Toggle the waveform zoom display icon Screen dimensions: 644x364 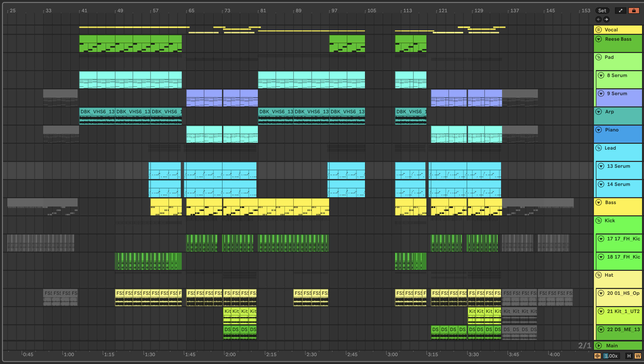pyautogui.click(x=597, y=356)
